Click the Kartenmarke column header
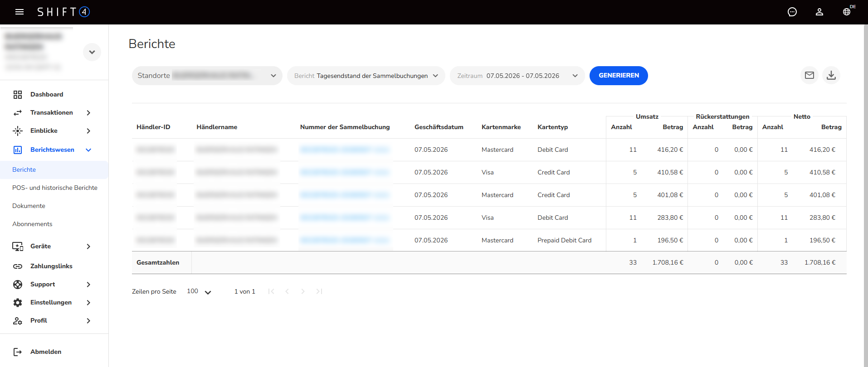This screenshot has width=868, height=367. [x=501, y=127]
